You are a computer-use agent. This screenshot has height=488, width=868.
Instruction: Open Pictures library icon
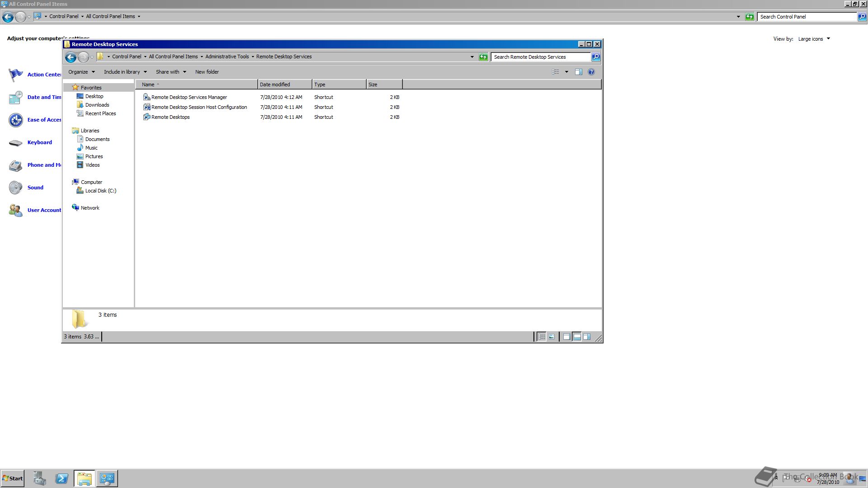80,156
